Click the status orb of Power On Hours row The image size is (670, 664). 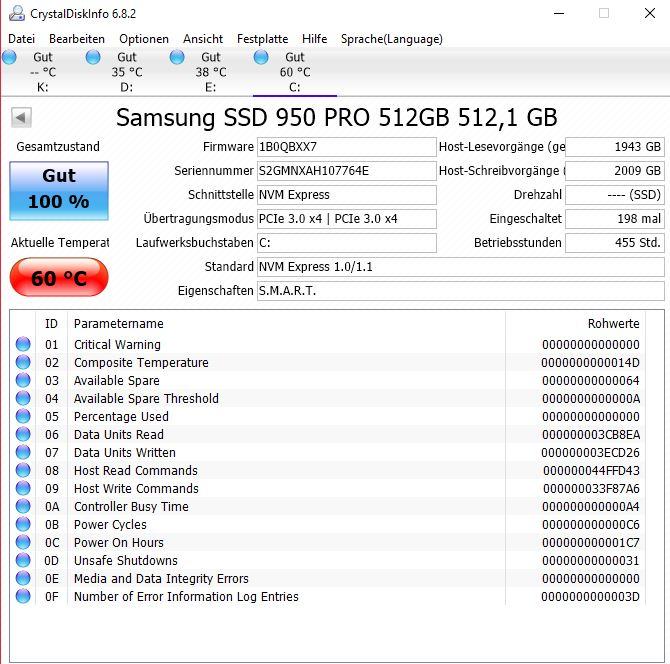[x=23, y=542]
